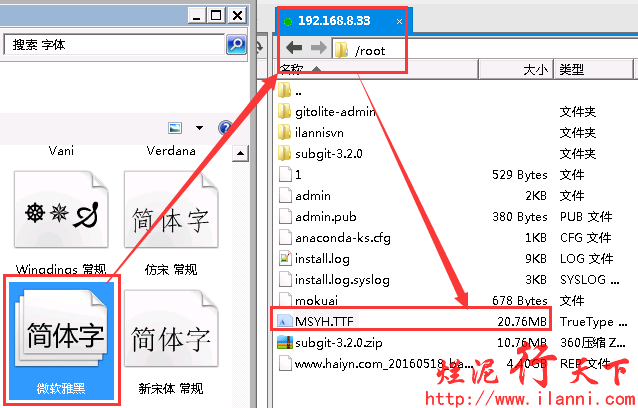Screen dimensions: 638x408
Task: Click the view layout icon in fonts toolbar
Action: pos(175,128)
